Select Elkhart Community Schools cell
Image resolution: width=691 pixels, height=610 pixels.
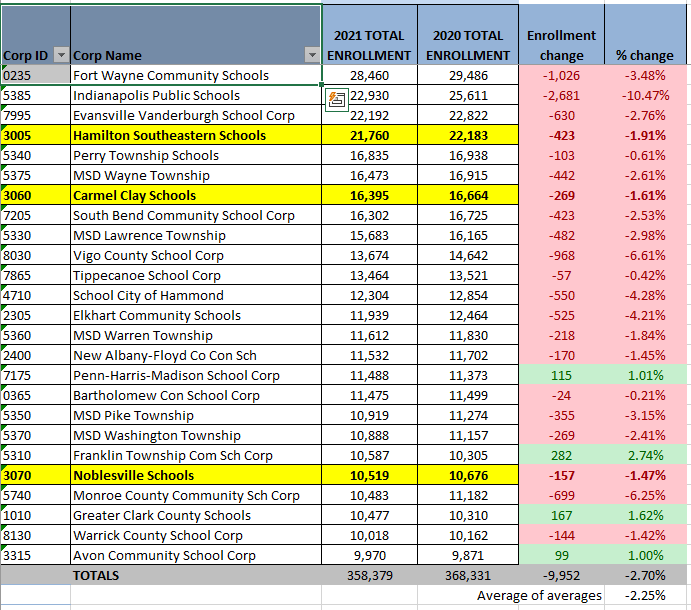tap(196, 315)
